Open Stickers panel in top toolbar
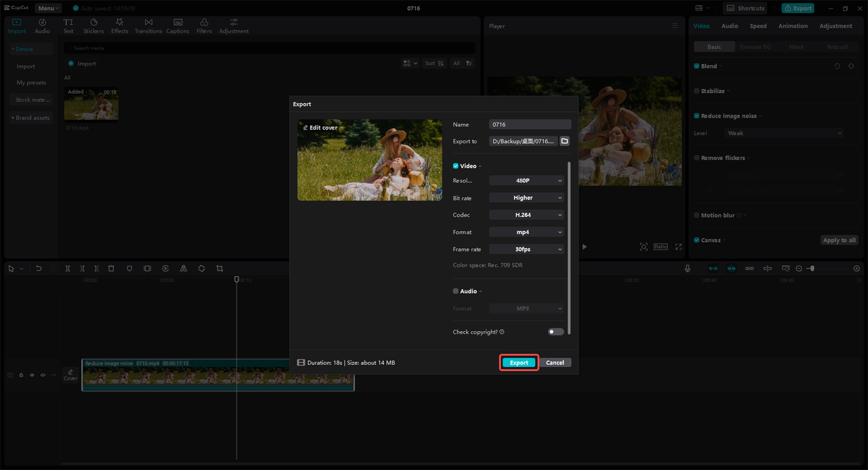The width and height of the screenshot is (868, 470). tap(94, 26)
